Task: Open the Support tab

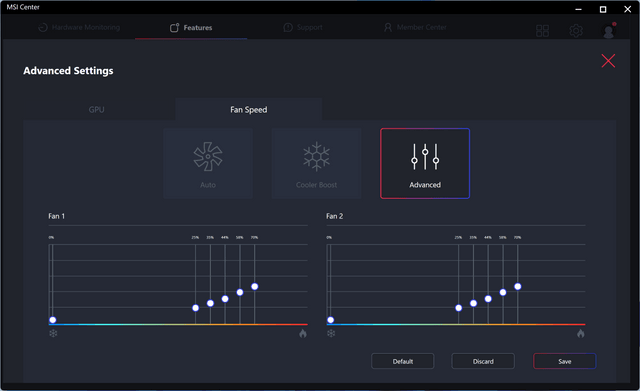Action: [303, 27]
